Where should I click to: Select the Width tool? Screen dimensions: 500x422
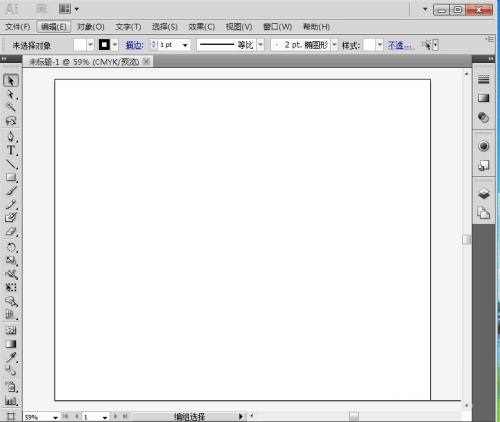click(11, 274)
